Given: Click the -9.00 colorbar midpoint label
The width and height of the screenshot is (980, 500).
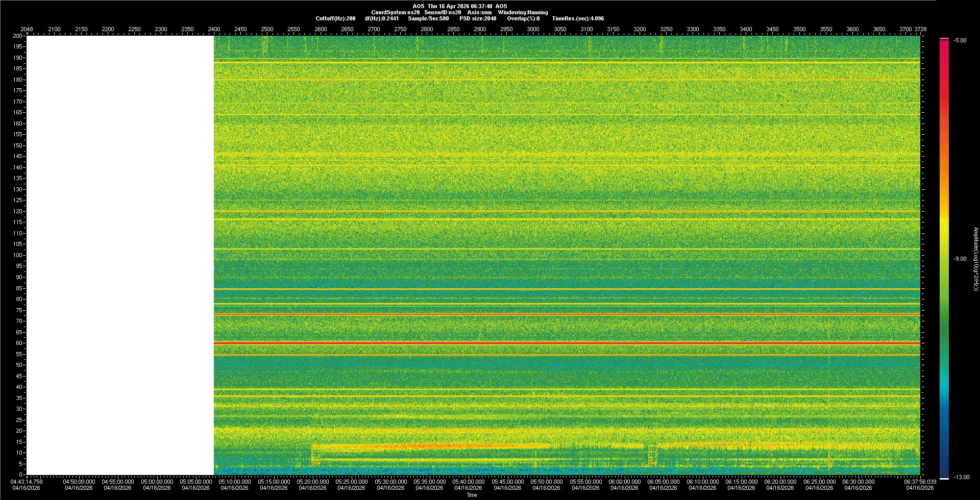Looking at the screenshot, I should coord(960,259).
